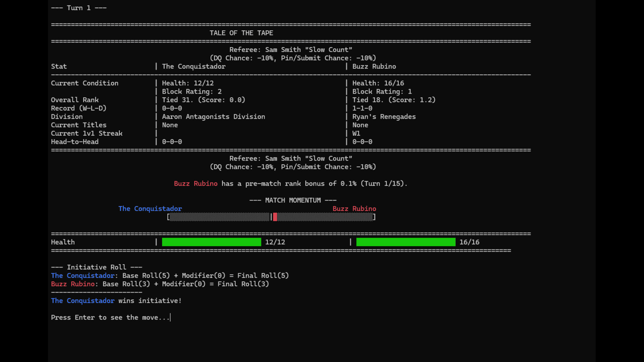Click Buzz Rubino's pre-match rank bonus message

[x=290, y=184]
